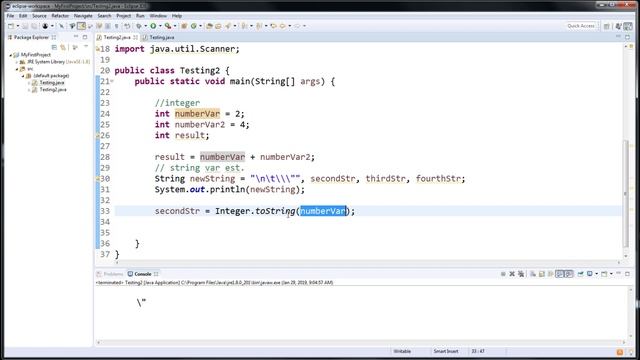Screen dimensions: 640x360
Task: Toggle Show Console When Standard Out Changes
Action: (x=560, y=274)
